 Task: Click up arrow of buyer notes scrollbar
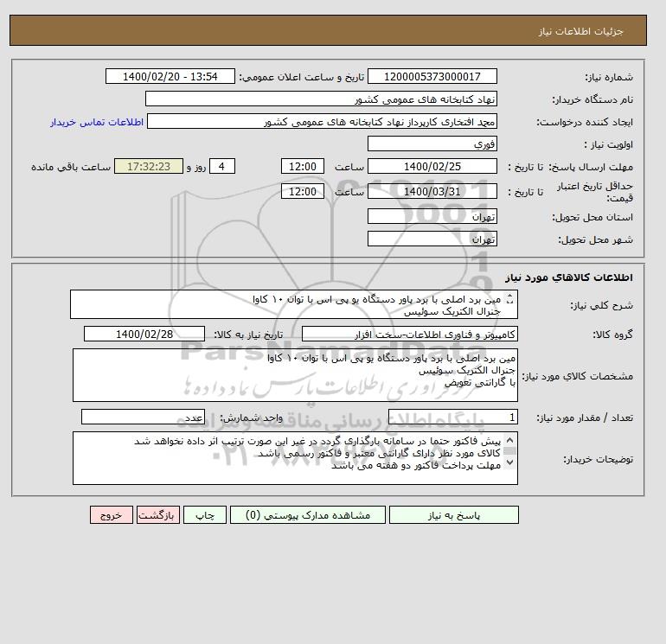click(510, 440)
